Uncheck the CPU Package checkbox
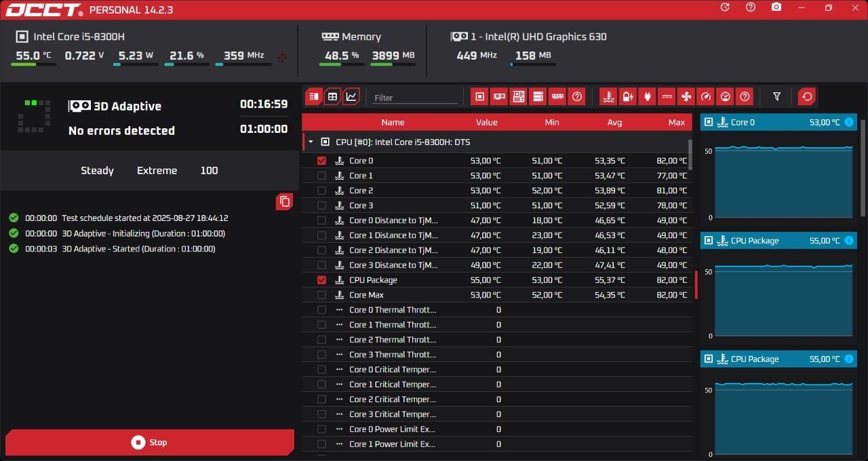868x461 pixels. (x=321, y=280)
